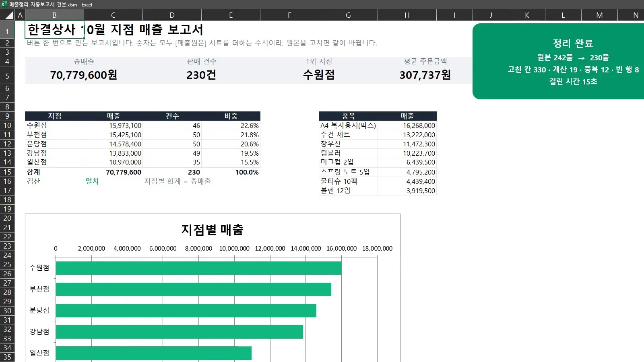Image resolution: width=644 pixels, height=362 pixels.
Task: Click 스프링 노트 5입 item cell
Action: [x=348, y=172]
